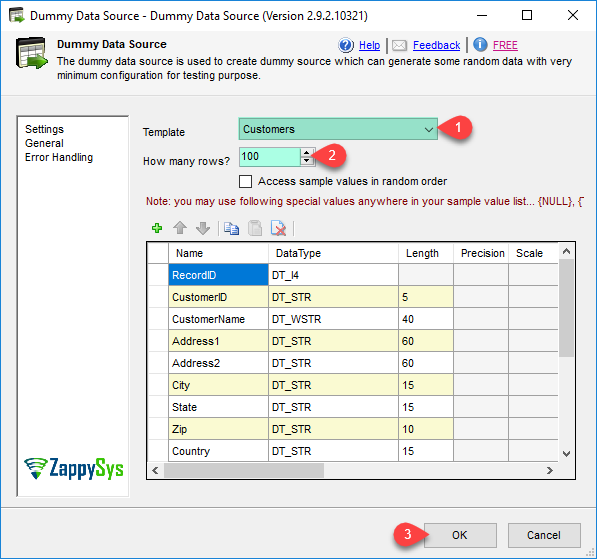This screenshot has width=597, height=559.
Task: Select the RecordID name cell
Action: pos(218,275)
